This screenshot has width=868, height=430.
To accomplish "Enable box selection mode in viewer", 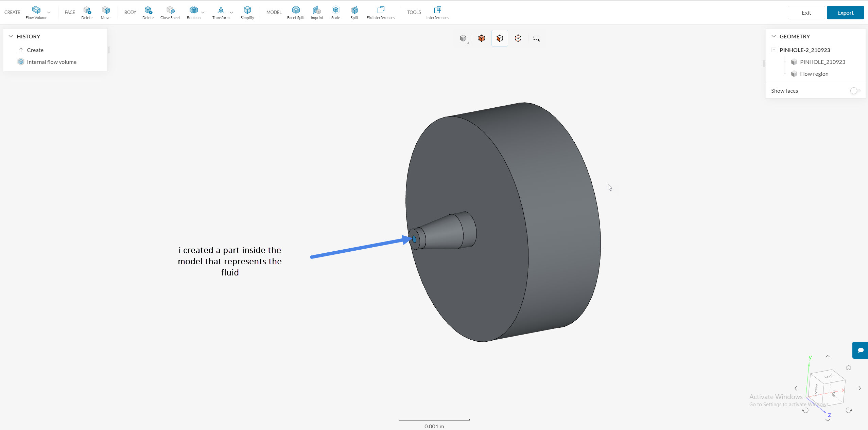I will pyautogui.click(x=536, y=38).
